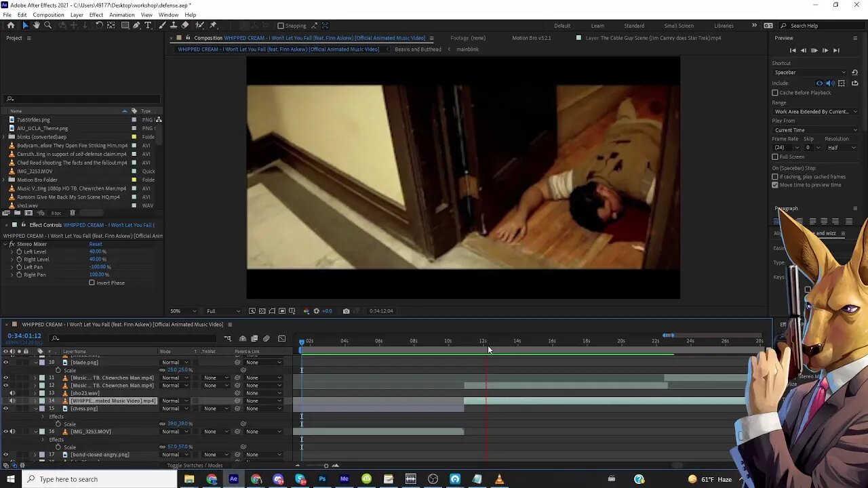Image resolution: width=868 pixels, height=488 pixels.
Task: Click the Sync Settings icon beside Search Help
Action: [x=768, y=25]
